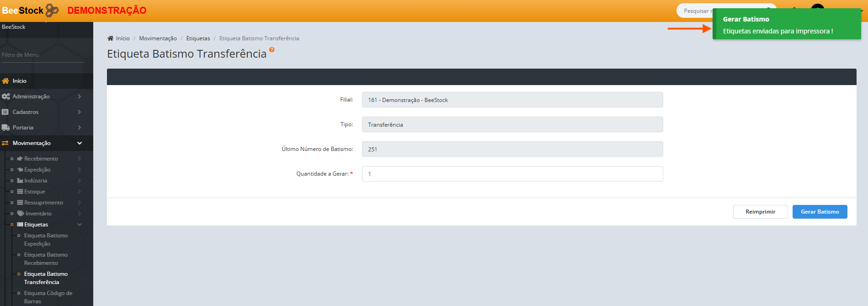Click the home icon in breadcrumb

(110, 38)
